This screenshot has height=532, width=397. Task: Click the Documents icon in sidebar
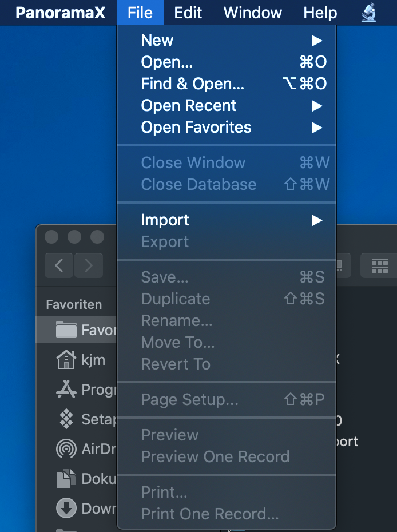tap(66, 479)
